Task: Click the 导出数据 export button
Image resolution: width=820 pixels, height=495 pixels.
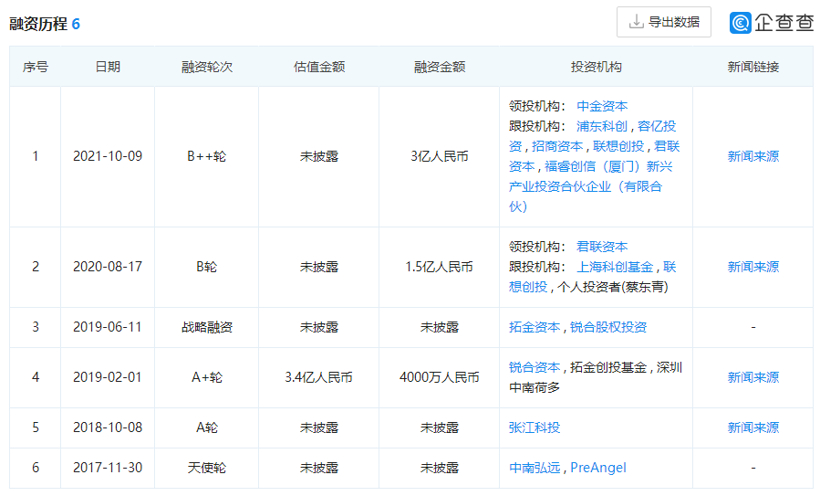Action: 664,22
